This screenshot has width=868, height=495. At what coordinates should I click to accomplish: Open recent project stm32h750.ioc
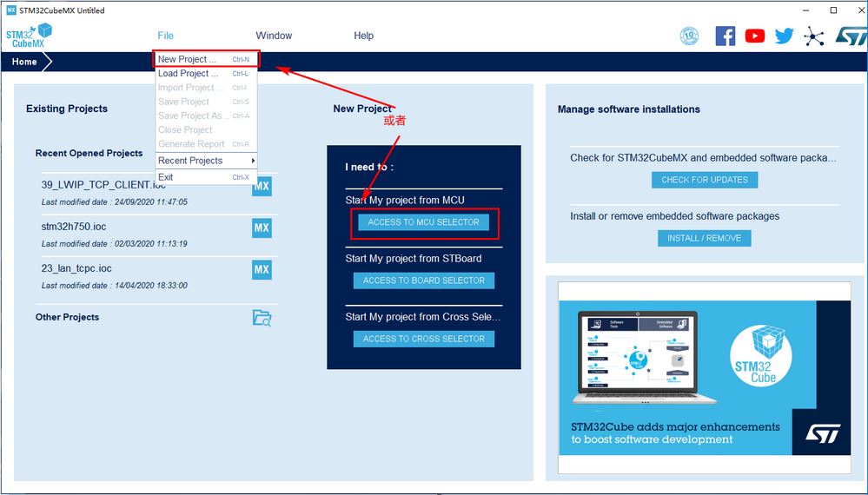(x=74, y=227)
